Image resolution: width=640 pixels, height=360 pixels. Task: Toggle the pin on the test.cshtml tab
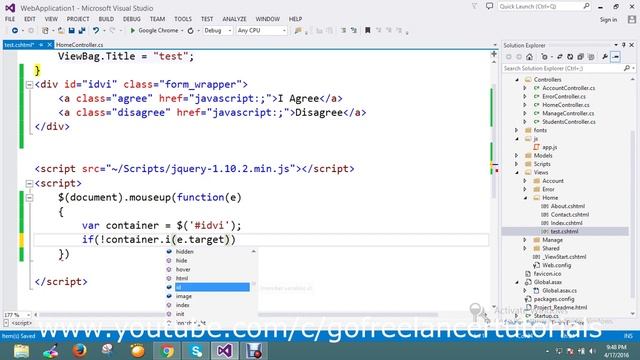tap(41, 44)
